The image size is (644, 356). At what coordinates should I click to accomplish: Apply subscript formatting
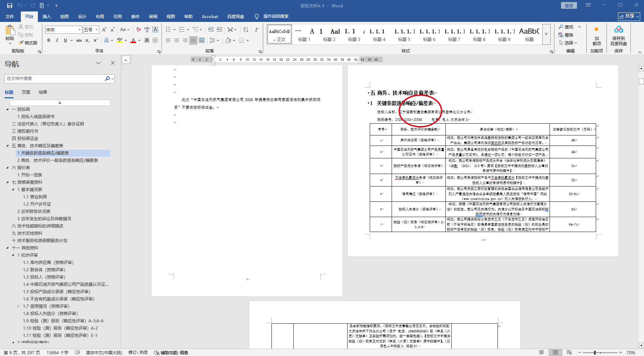click(87, 40)
